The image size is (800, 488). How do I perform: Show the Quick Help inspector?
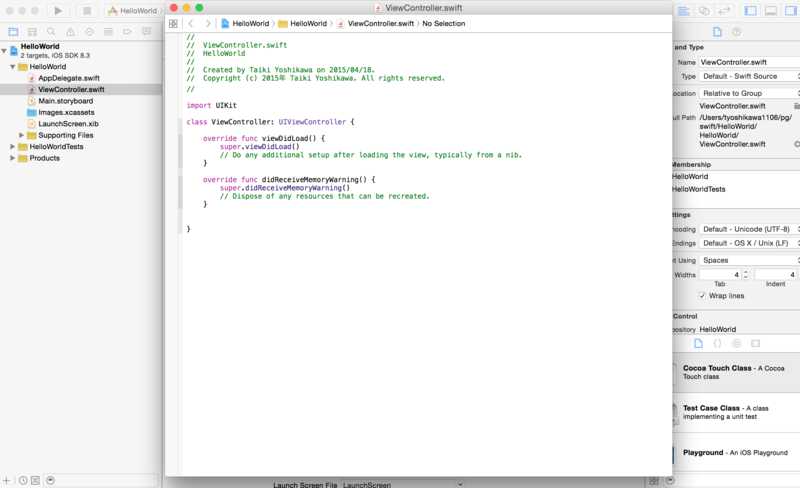coord(737,32)
